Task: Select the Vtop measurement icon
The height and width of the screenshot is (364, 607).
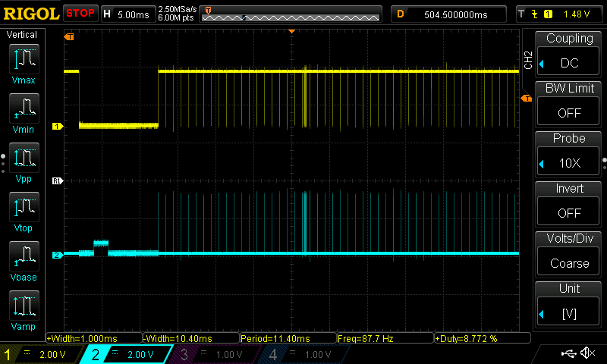Action: pyautogui.click(x=24, y=207)
